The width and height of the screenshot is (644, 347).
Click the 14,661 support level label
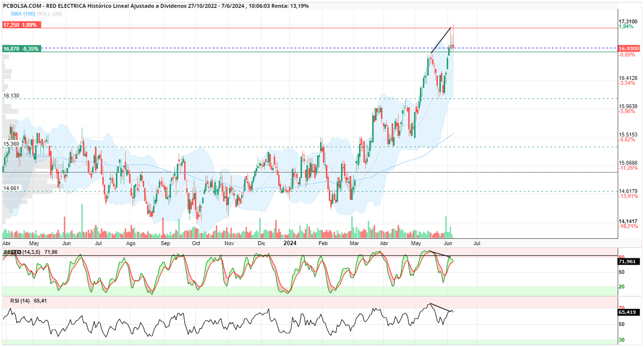tap(11, 188)
